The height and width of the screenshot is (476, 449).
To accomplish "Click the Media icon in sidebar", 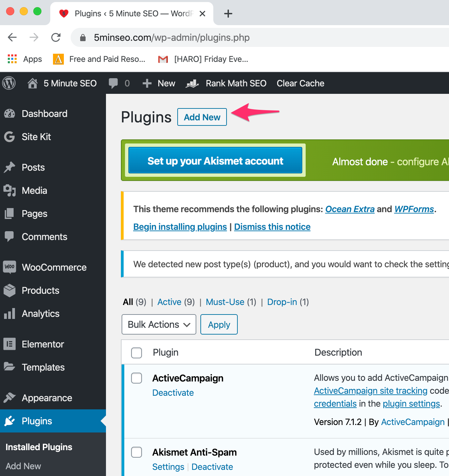I will (x=10, y=190).
